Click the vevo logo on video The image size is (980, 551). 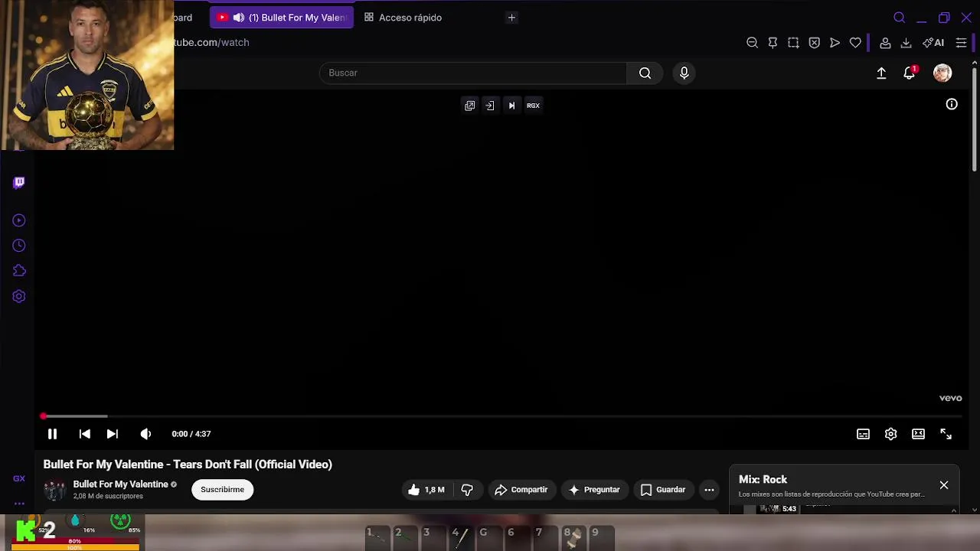[x=950, y=398]
